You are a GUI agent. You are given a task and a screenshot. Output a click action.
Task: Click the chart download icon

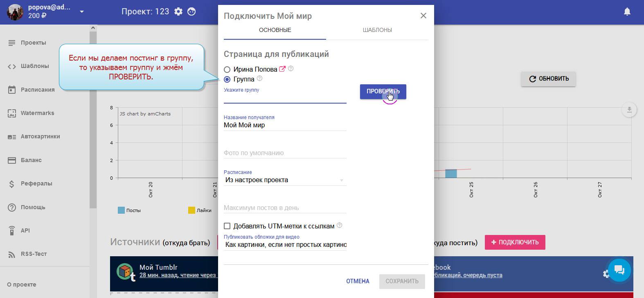coord(629,110)
